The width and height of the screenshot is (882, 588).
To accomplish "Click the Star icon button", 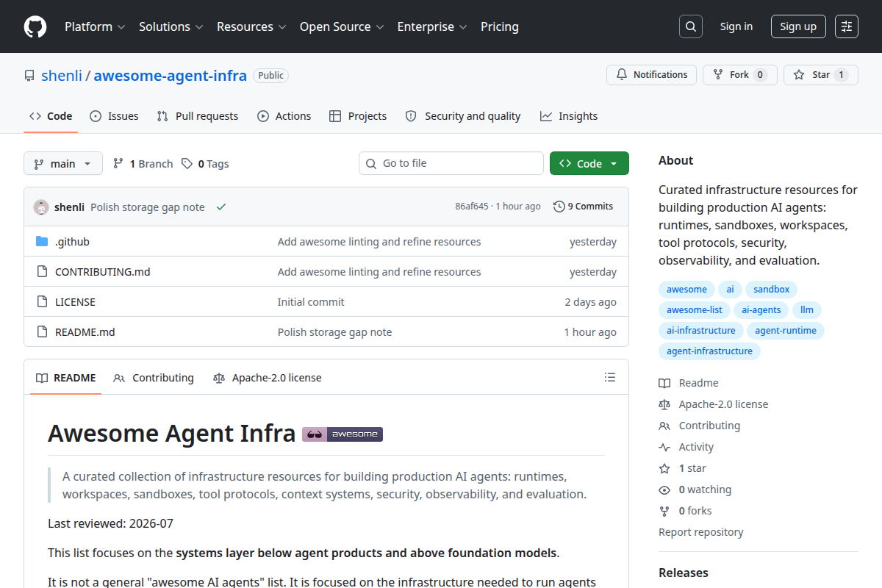I will tap(799, 75).
